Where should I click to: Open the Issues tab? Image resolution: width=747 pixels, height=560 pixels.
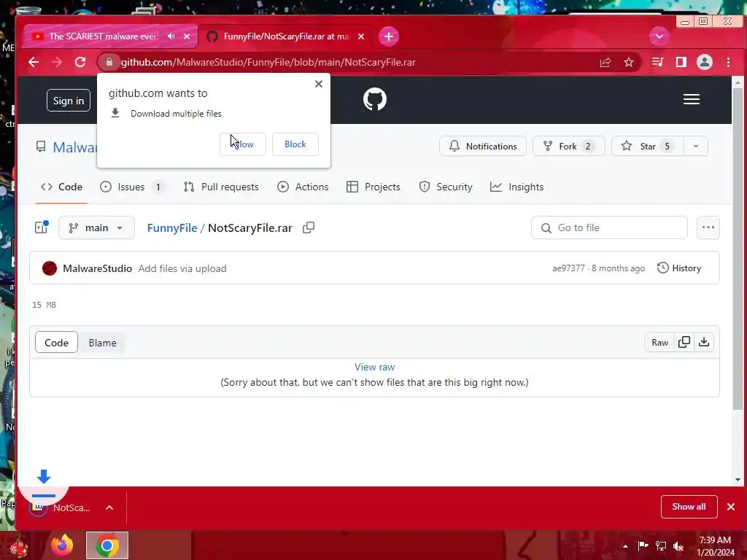(x=132, y=187)
